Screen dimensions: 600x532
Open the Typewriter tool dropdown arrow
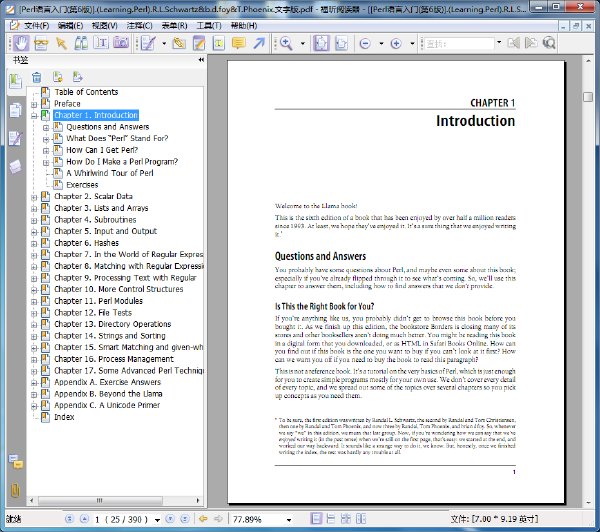coord(164,43)
